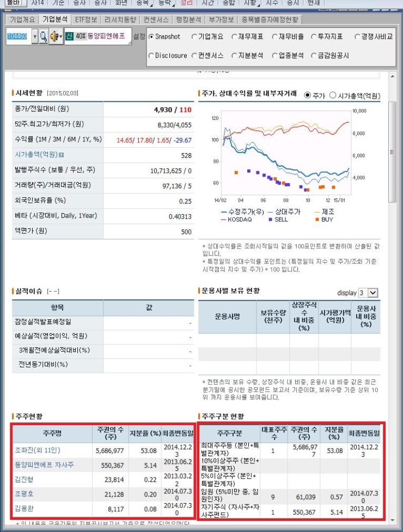Viewport: 403px width, 532px height.
Task: Click the closing price value 4,930 / 110
Action: pyautogui.click(x=173, y=110)
